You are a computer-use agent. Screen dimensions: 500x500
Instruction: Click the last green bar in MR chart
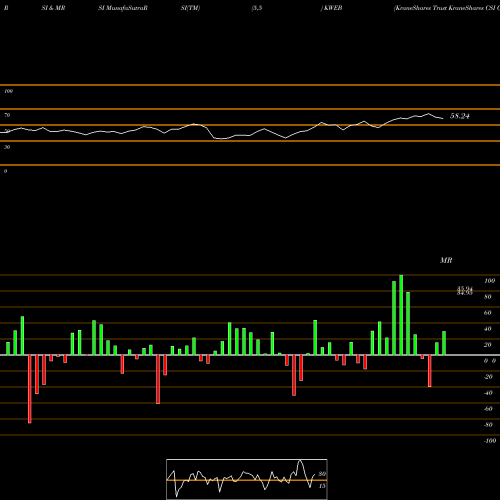coord(444,343)
